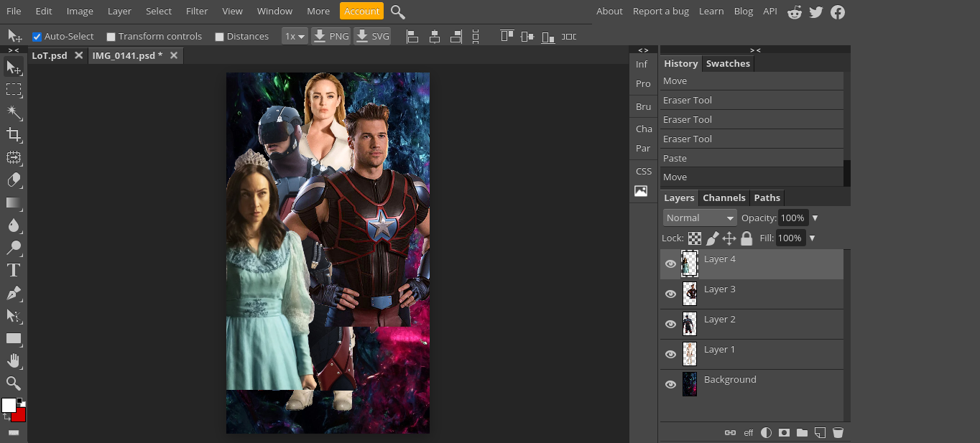
Task: Click the white foreground color swatch
Action: point(9,406)
